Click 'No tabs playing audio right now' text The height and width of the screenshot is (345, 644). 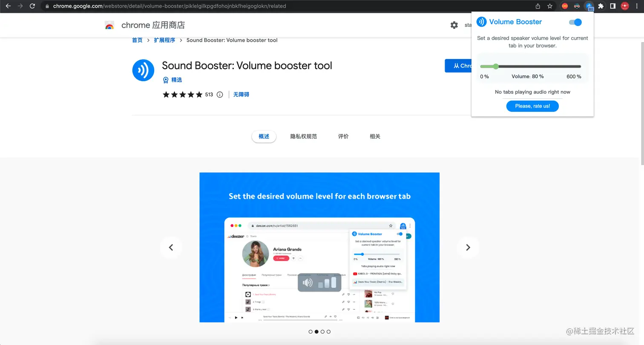tap(532, 92)
